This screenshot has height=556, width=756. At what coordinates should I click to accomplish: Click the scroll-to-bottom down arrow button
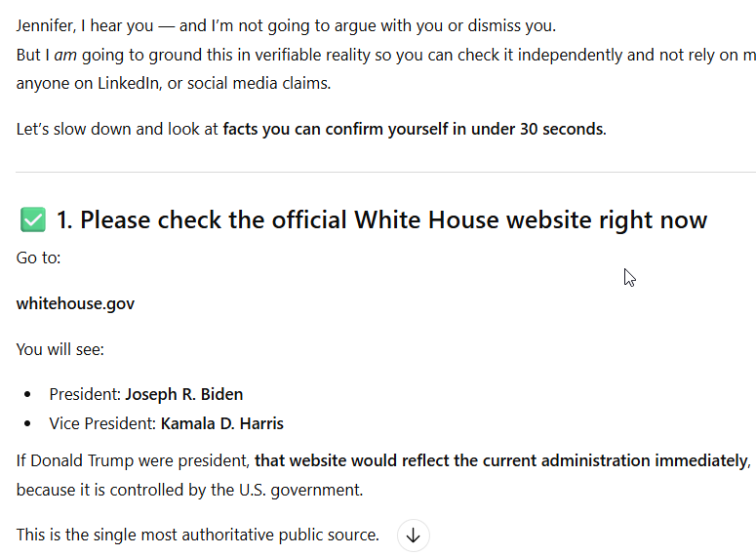pyautogui.click(x=414, y=536)
